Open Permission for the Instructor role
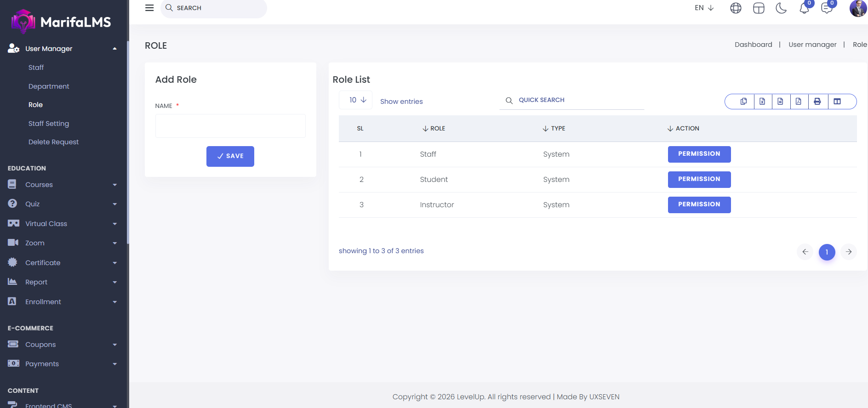This screenshot has width=868, height=408. point(699,204)
